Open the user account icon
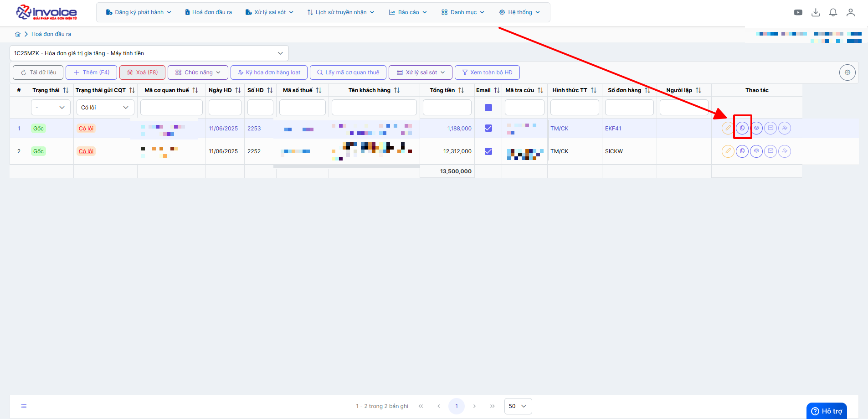The width and height of the screenshot is (868, 419). pos(851,12)
